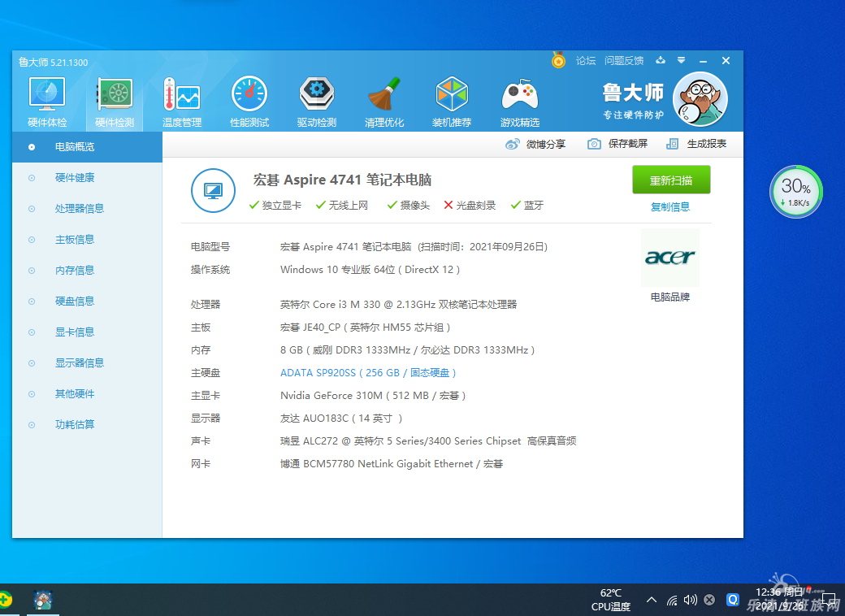This screenshot has height=616, width=845.
Task: Click the volume speaker icon in taskbar
Action: 691,601
